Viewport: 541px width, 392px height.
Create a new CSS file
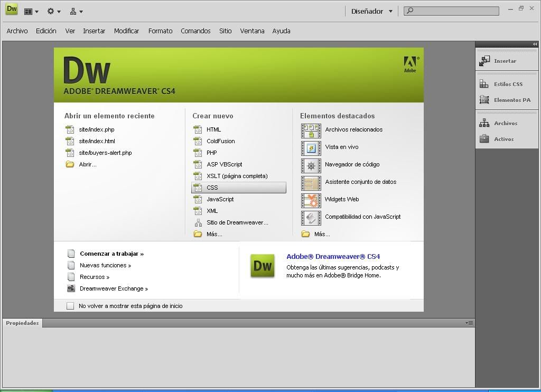(x=239, y=188)
